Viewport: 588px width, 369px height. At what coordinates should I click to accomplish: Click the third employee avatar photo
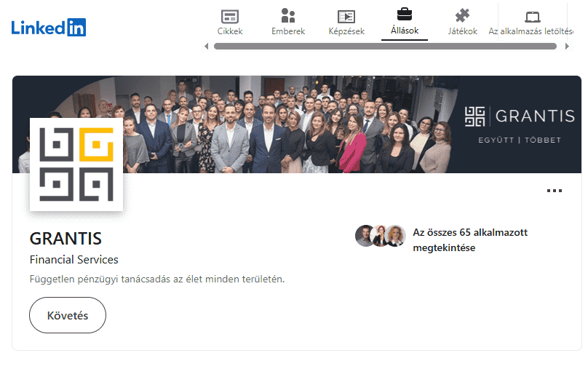tap(396, 236)
